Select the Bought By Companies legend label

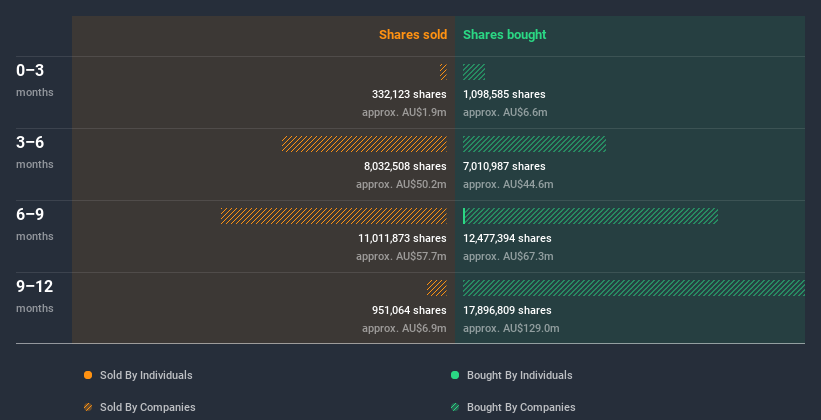[x=521, y=407]
